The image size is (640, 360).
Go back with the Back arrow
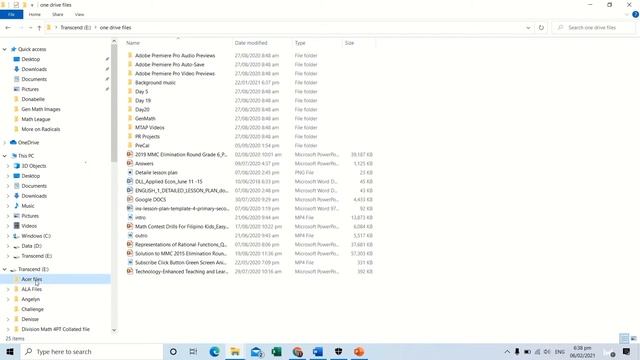8,28
